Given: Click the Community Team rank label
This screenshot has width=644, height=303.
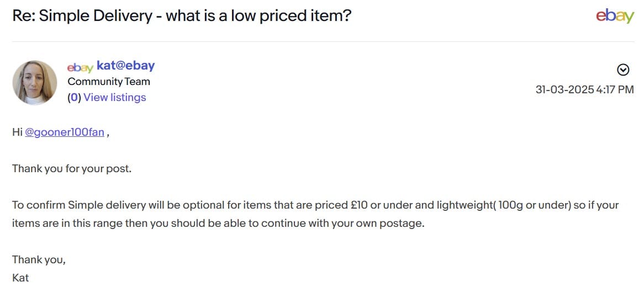Looking at the screenshot, I should pos(109,82).
